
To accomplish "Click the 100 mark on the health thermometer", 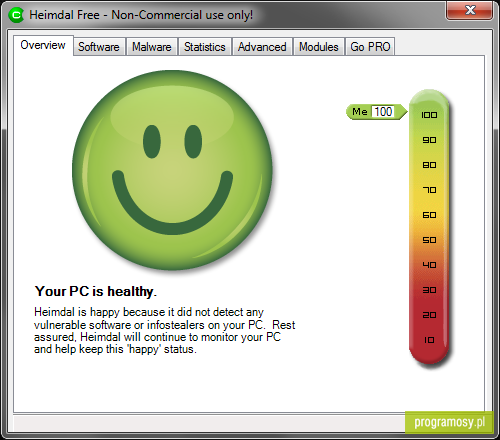I will point(429,115).
